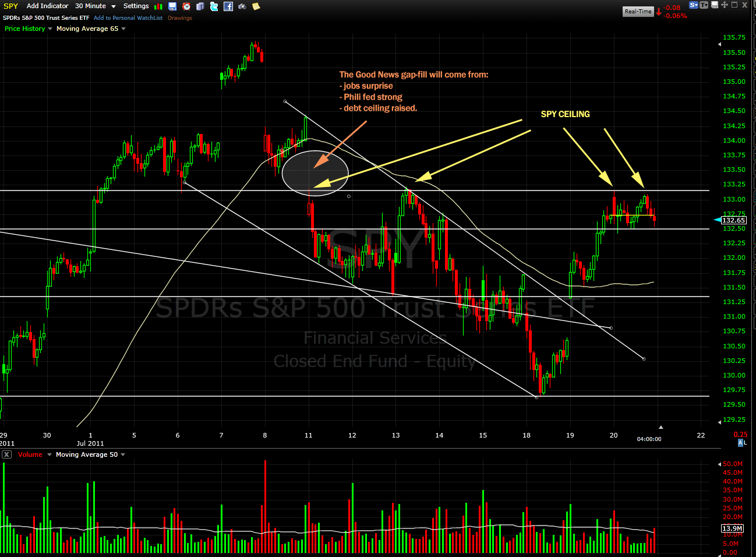
Task: Share chart via Facebook icon
Action: coord(228,6)
